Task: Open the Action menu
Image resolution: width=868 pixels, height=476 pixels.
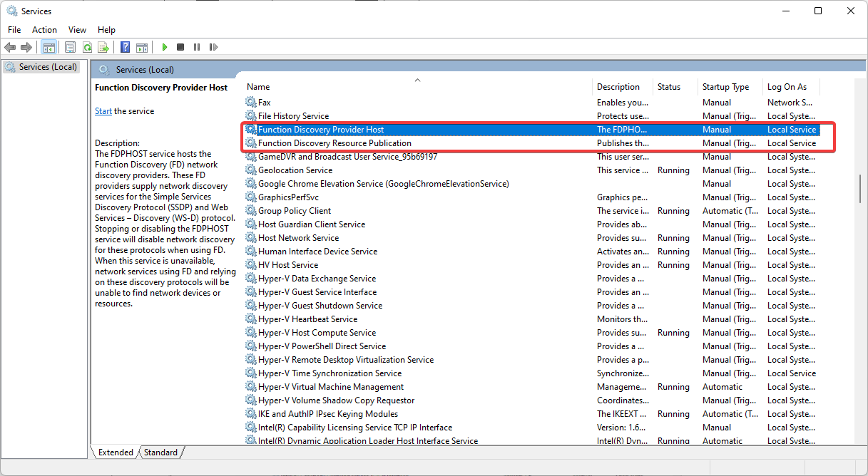Action: (x=44, y=30)
